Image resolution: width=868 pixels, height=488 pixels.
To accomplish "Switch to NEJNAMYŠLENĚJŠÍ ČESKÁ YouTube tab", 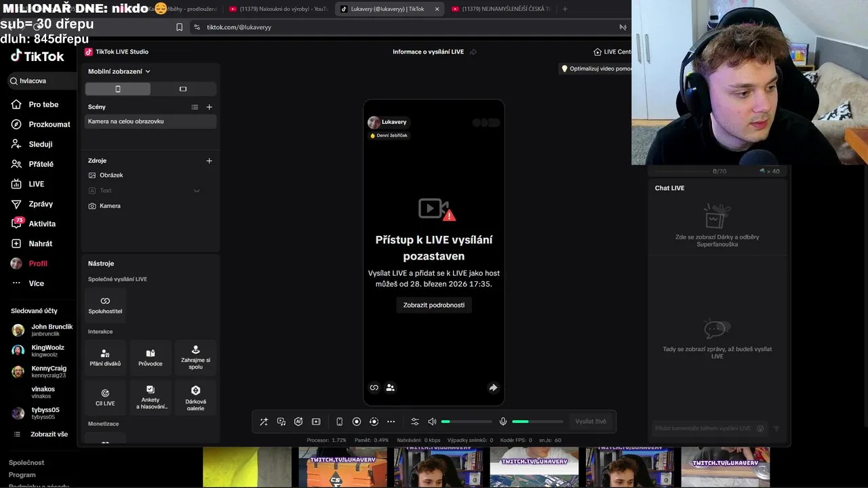I will pyautogui.click(x=500, y=9).
